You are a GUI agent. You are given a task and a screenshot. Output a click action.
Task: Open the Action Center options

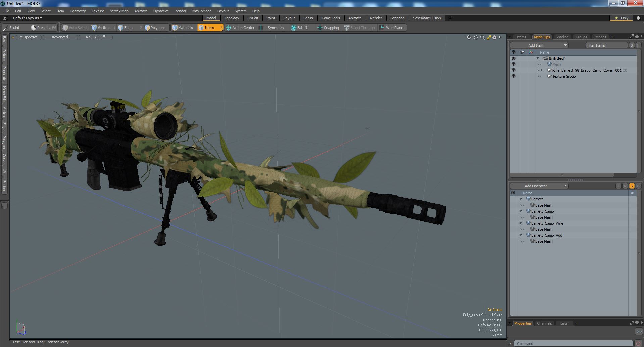(x=240, y=28)
